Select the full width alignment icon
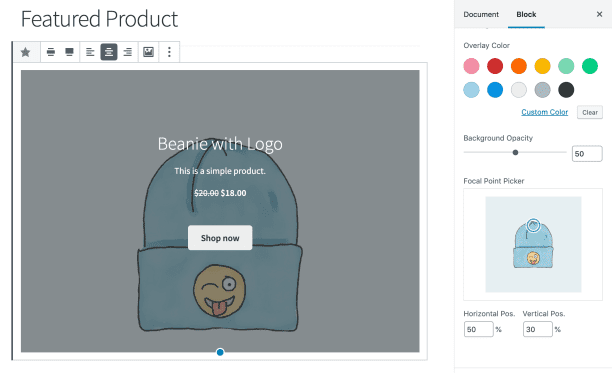Image resolution: width=612 pixels, height=373 pixels. coord(69,52)
